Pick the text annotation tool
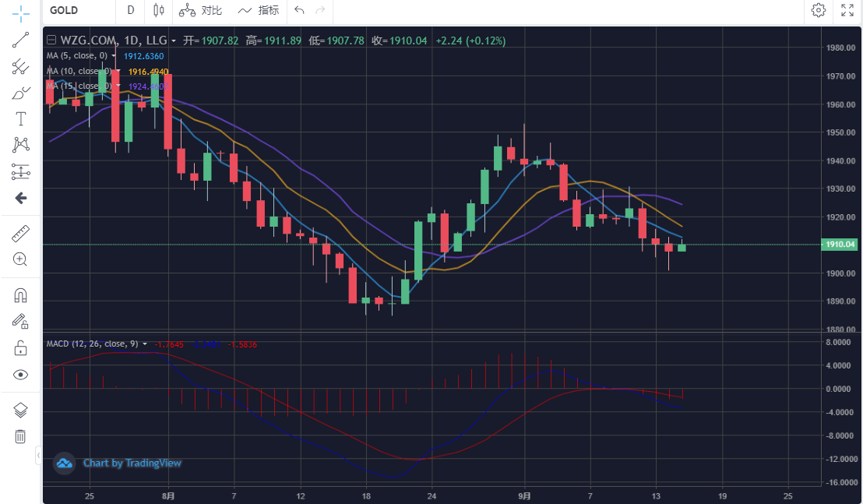 pos(21,119)
